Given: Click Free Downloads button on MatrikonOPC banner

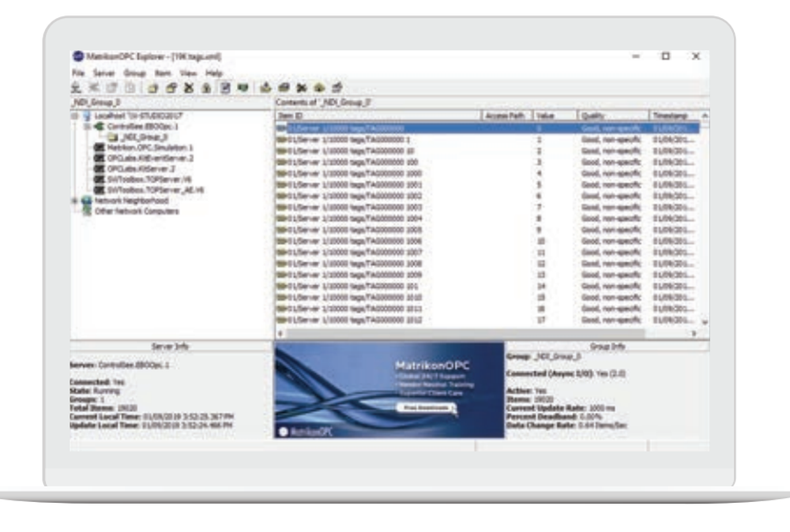Looking at the screenshot, I should pyautogui.click(x=426, y=407).
